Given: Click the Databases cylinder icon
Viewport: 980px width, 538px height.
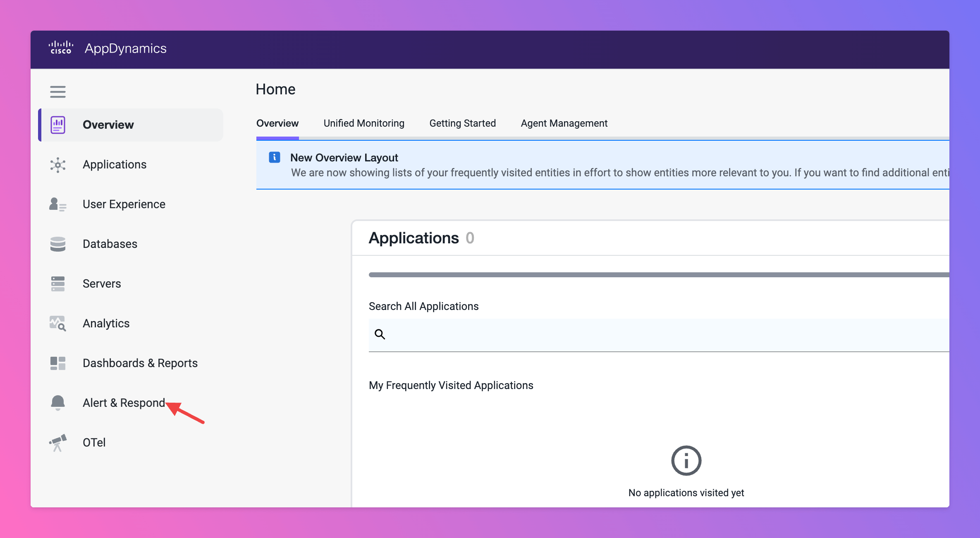Looking at the screenshot, I should tap(58, 244).
